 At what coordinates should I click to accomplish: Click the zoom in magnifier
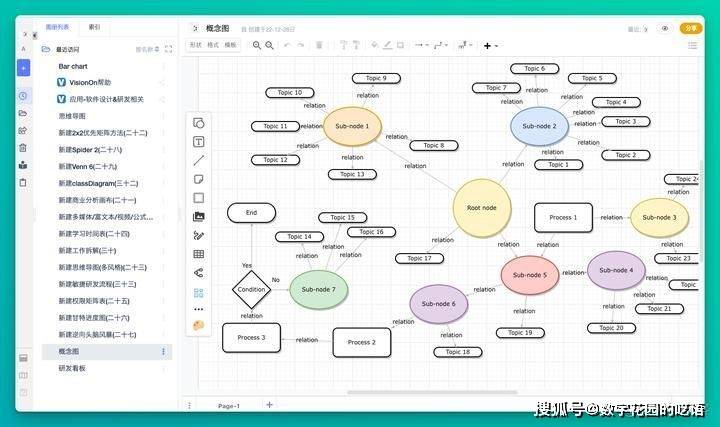click(257, 45)
